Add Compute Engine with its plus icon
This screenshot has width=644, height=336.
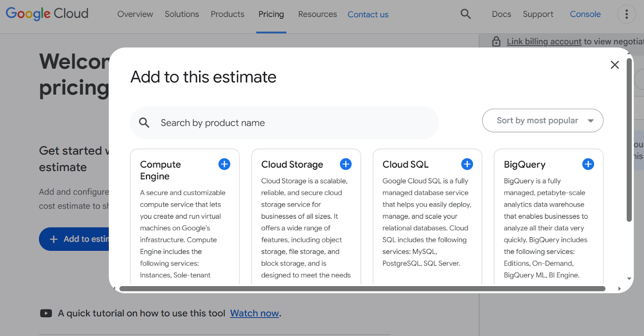[x=224, y=164]
